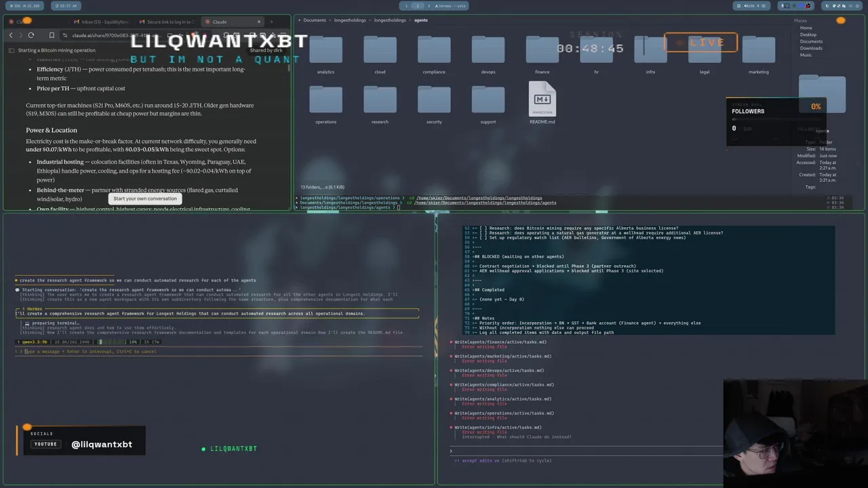Viewport: 868px width, 488px height.
Task: Click the 'Power & Location' heading
Action: (x=52, y=130)
